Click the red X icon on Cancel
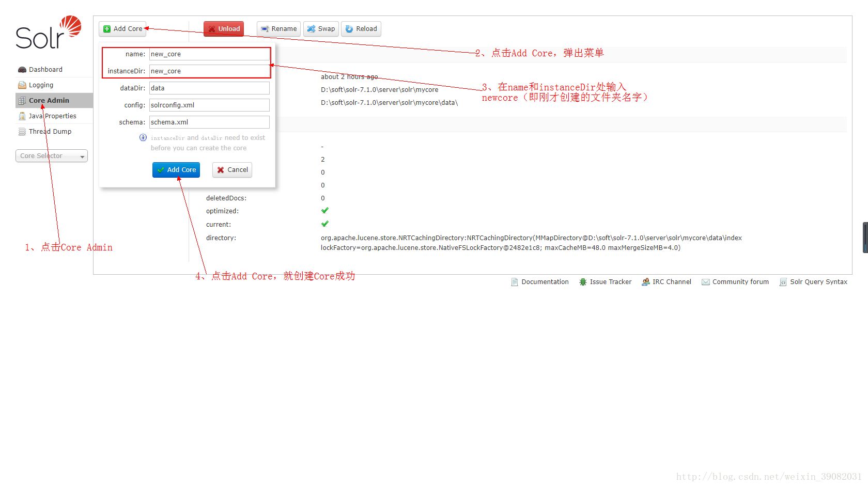Image resolution: width=868 pixels, height=487 pixels. (x=221, y=170)
